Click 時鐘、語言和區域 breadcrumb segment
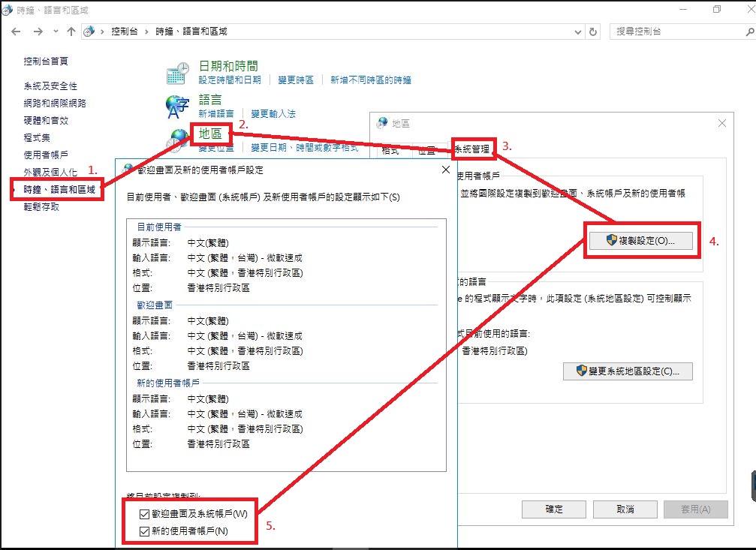Image resolution: width=756 pixels, height=550 pixels. [191, 32]
